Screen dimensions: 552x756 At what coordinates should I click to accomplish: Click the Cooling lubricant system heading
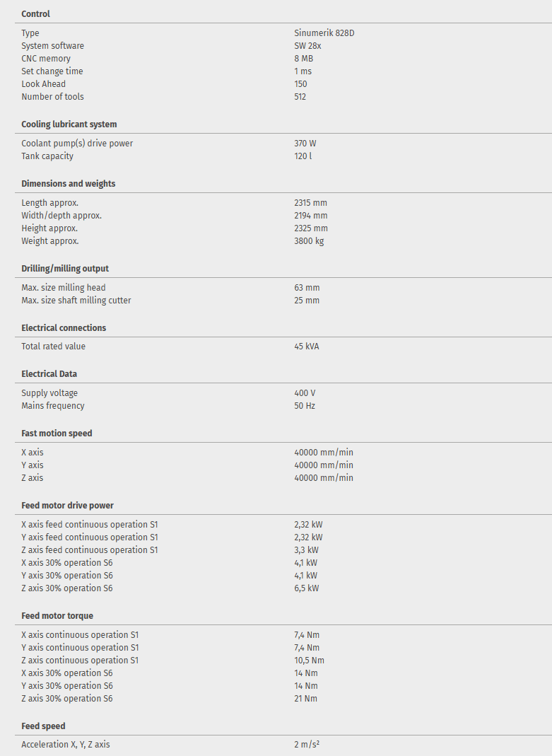(69, 124)
